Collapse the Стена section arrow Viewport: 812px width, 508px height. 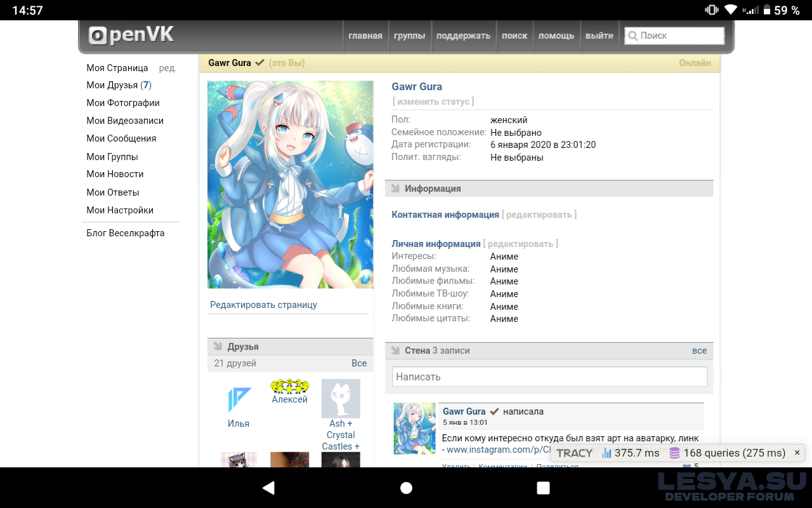tap(395, 351)
